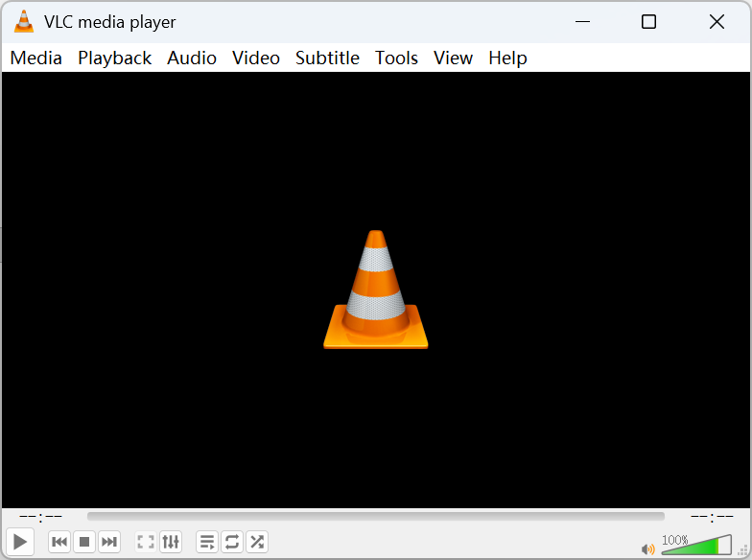752x560 pixels.
Task: Minimize the VLC media player window
Action: click(x=582, y=21)
